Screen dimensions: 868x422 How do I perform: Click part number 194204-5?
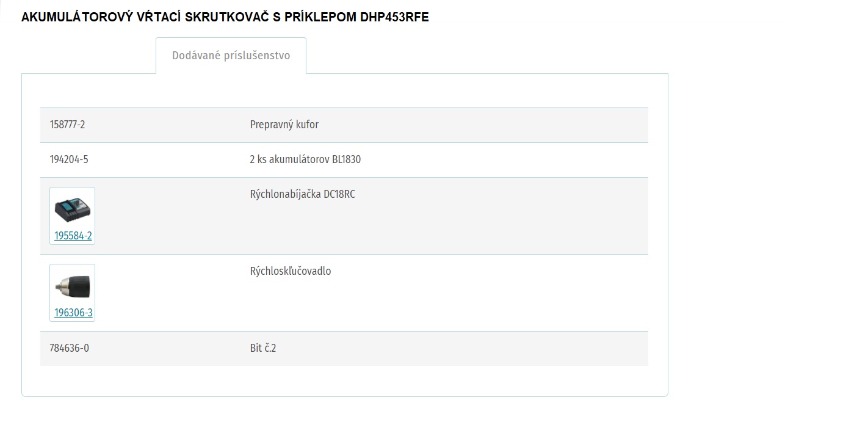(x=69, y=159)
